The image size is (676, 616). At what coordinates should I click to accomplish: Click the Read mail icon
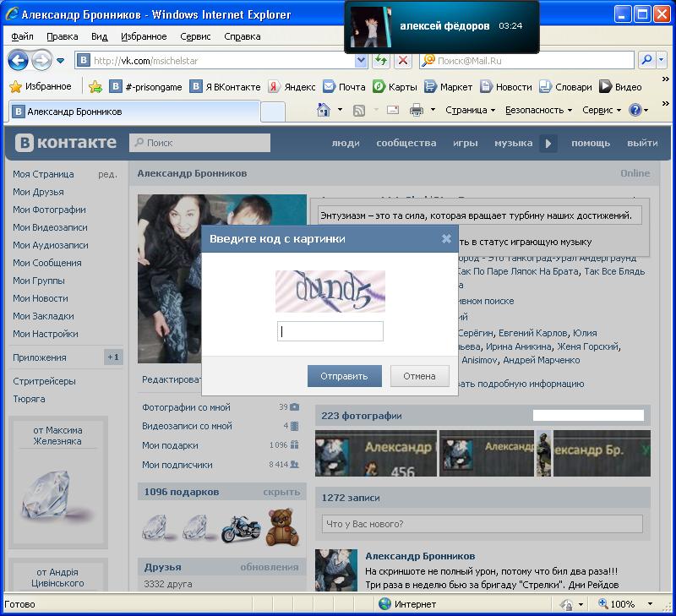[x=392, y=111]
